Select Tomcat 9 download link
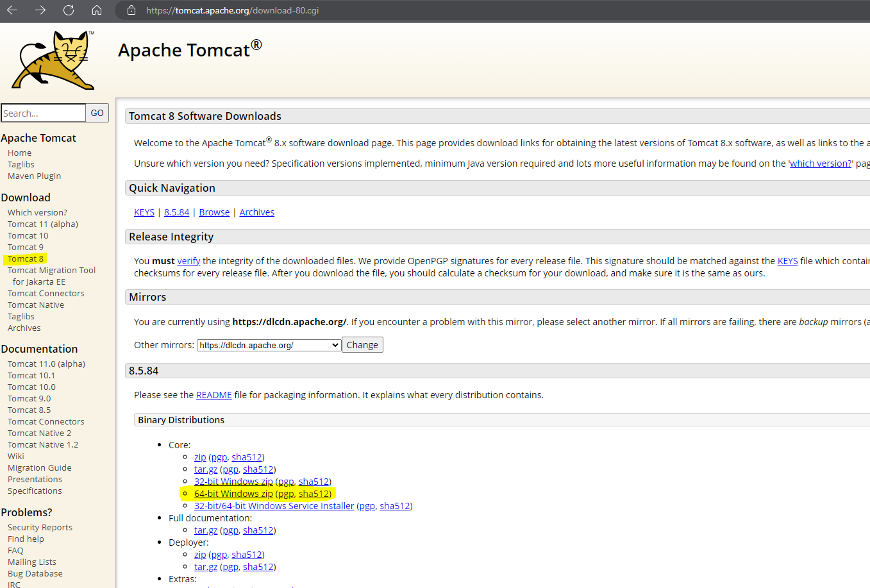The height and width of the screenshot is (588, 870). tap(26, 247)
